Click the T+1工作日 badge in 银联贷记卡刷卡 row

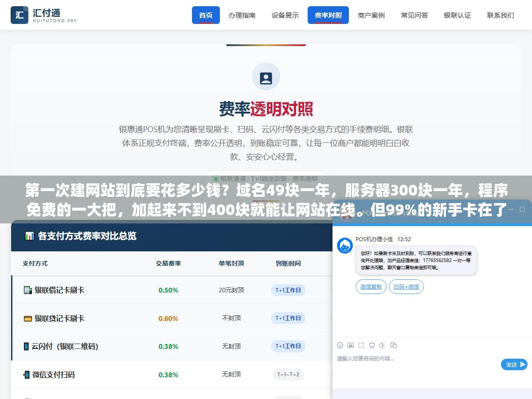(x=288, y=318)
